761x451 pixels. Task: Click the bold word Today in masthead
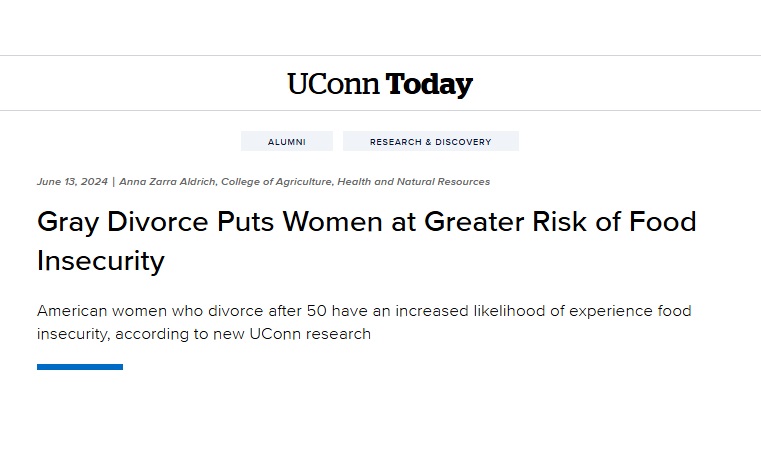(429, 85)
